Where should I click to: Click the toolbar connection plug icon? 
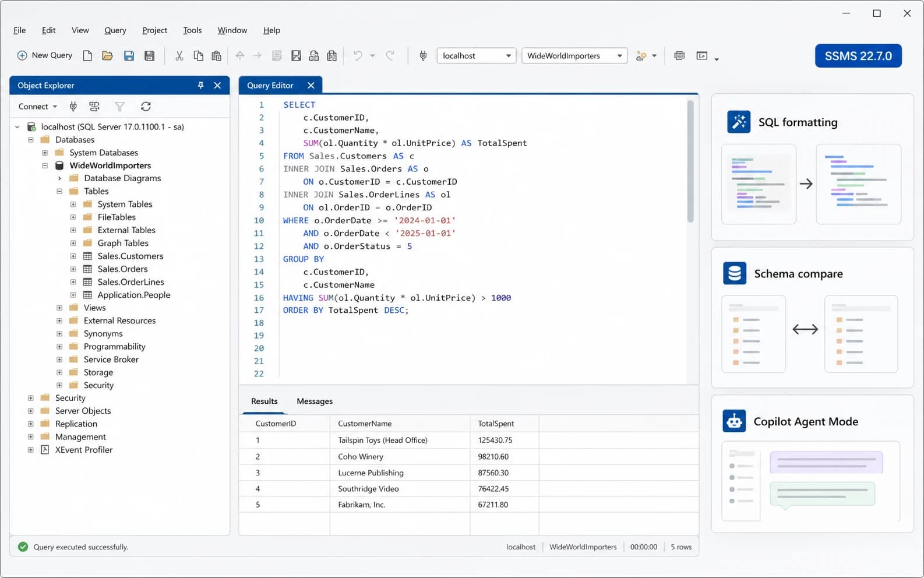pyautogui.click(x=424, y=55)
